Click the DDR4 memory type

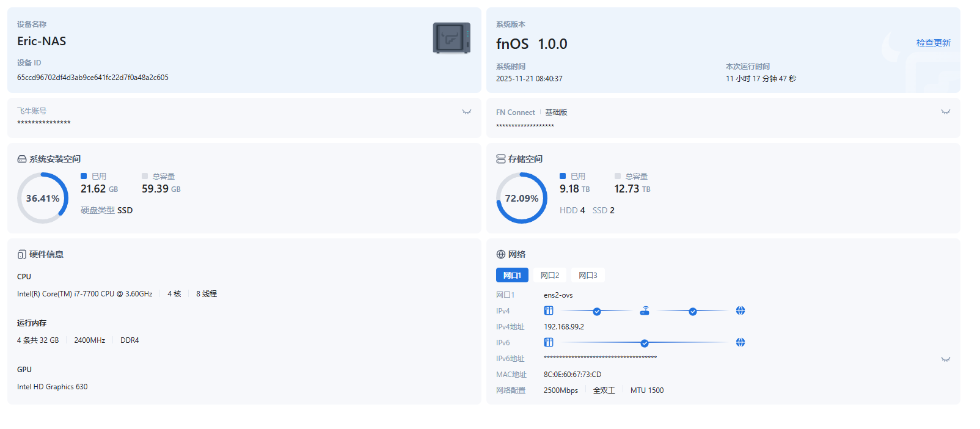click(x=130, y=340)
